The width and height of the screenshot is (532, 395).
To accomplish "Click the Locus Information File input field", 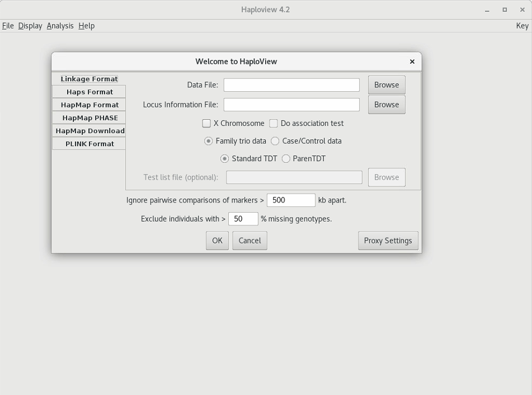I will [291, 105].
